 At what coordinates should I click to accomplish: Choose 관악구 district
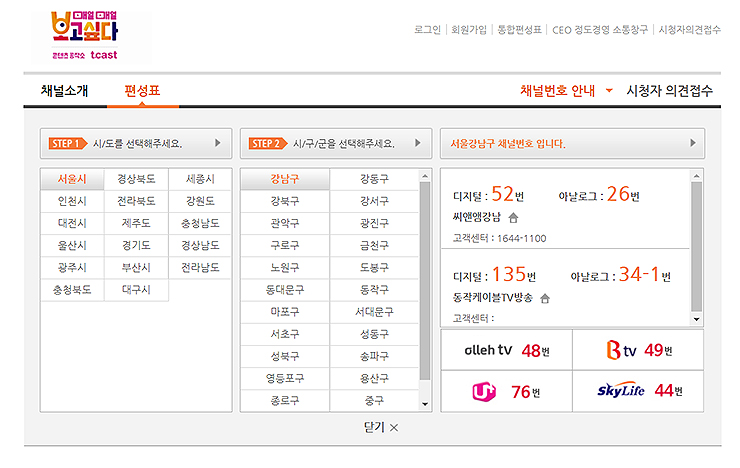285,224
